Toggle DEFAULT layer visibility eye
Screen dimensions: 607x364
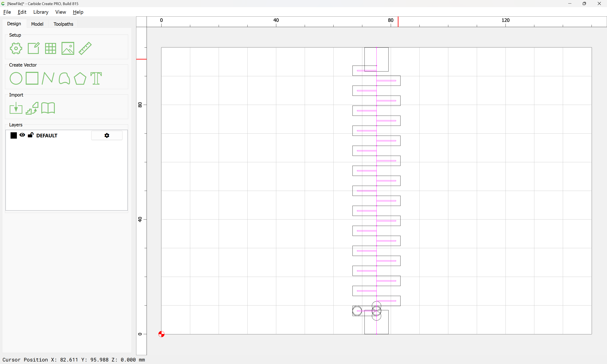point(22,135)
